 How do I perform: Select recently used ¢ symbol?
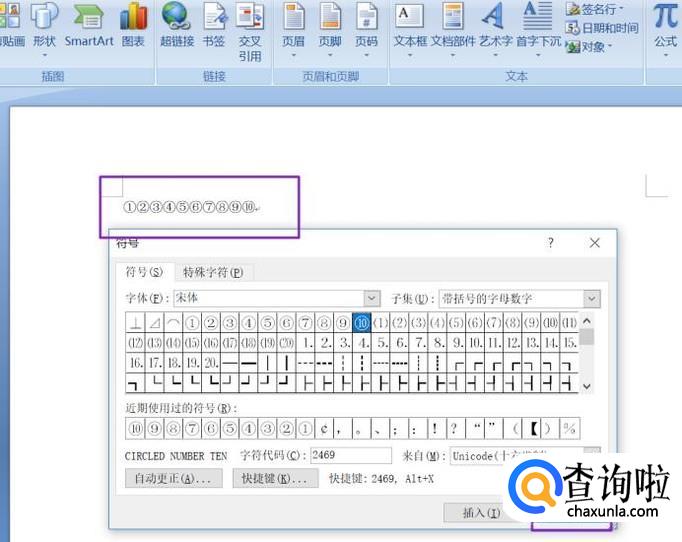tap(324, 428)
